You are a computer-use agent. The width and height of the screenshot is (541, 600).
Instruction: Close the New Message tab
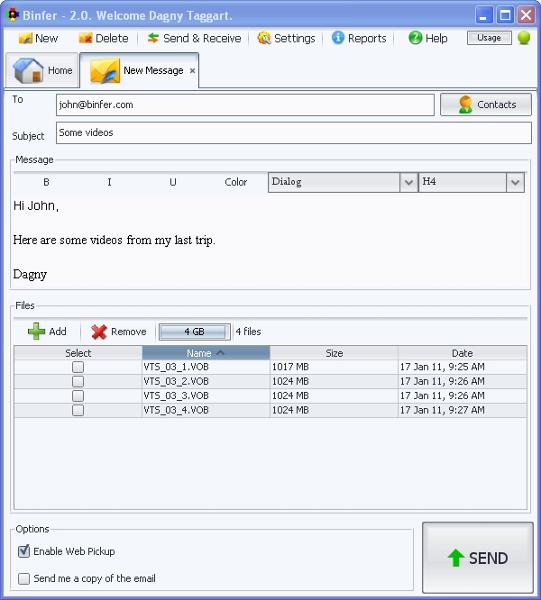[192, 70]
